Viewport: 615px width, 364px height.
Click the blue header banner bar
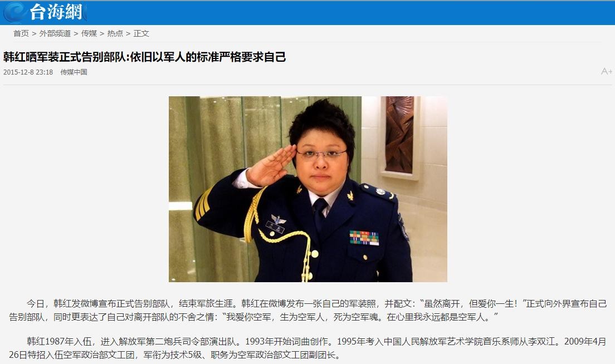[x=307, y=13]
